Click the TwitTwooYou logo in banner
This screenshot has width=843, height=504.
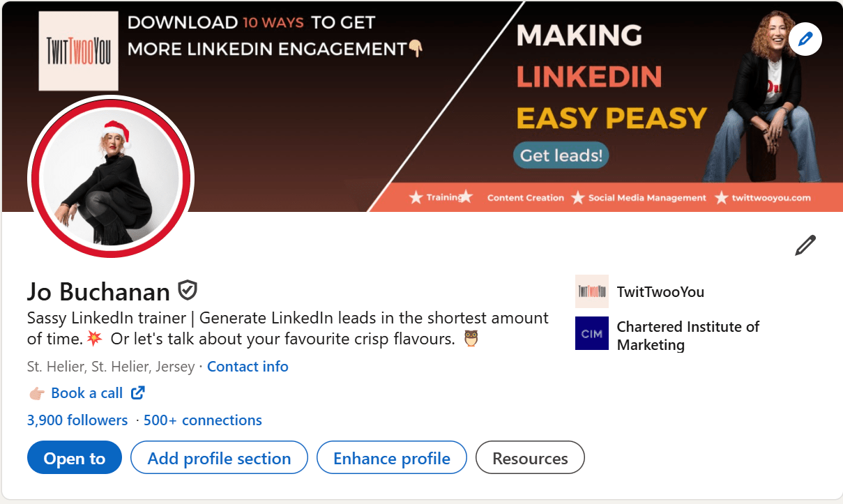[78, 50]
